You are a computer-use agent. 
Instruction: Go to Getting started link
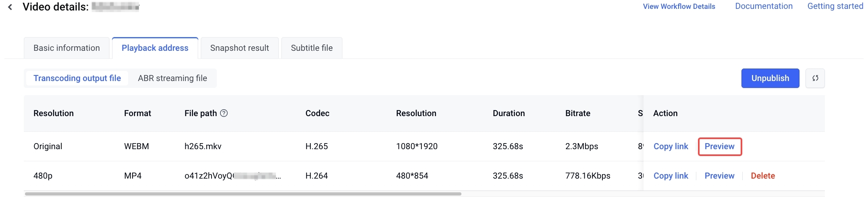(835, 6)
